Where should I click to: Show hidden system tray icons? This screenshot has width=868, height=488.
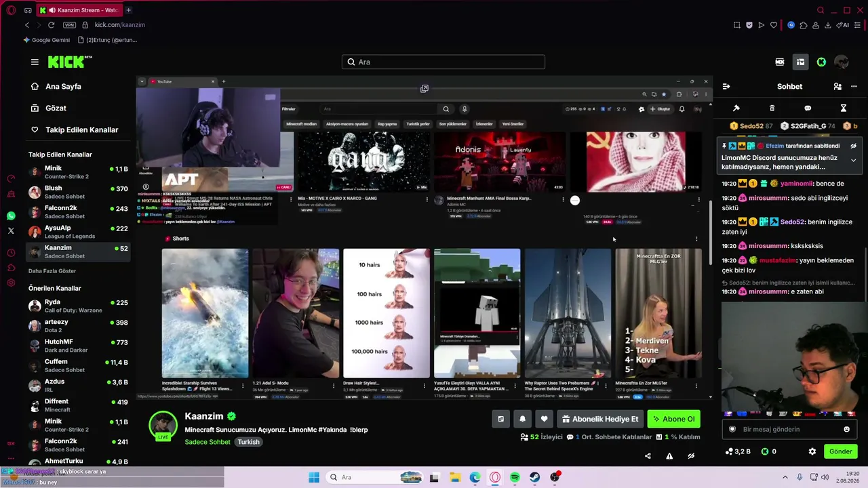point(785,477)
